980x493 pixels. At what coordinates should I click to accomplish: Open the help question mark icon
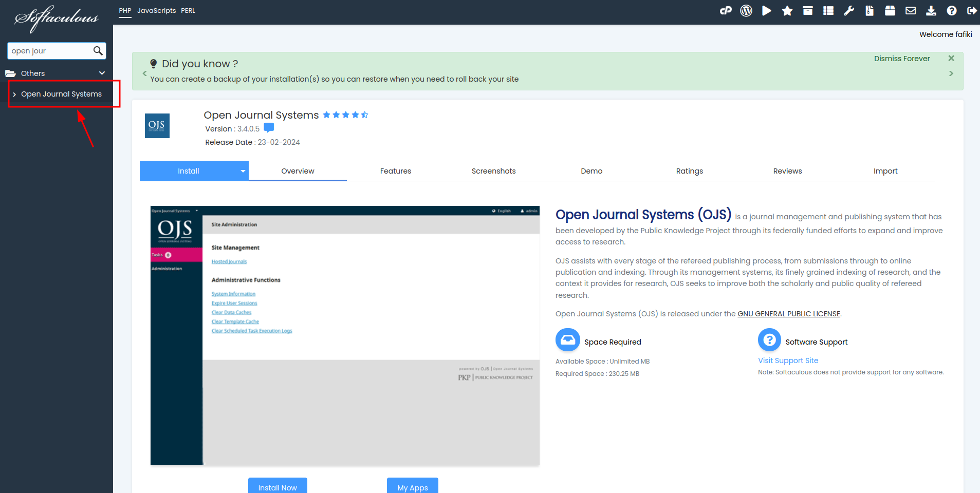click(x=952, y=10)
